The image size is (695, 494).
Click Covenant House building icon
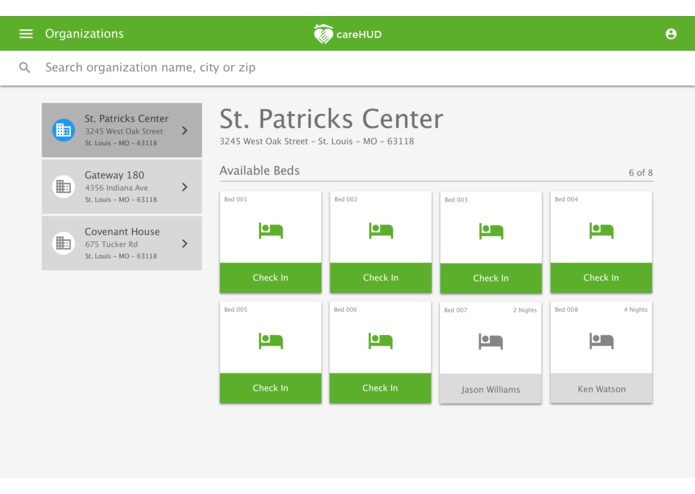(63, 243)
